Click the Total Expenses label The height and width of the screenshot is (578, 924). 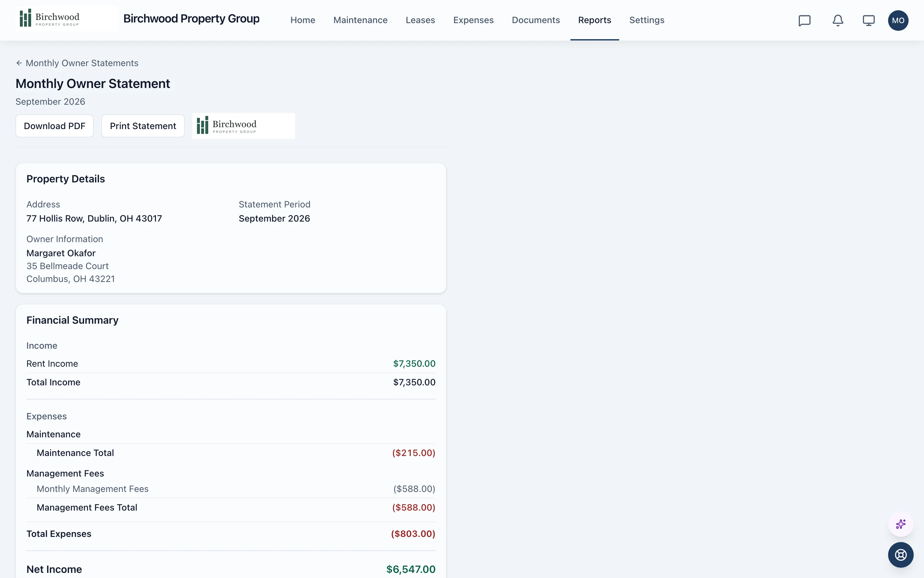59,534
